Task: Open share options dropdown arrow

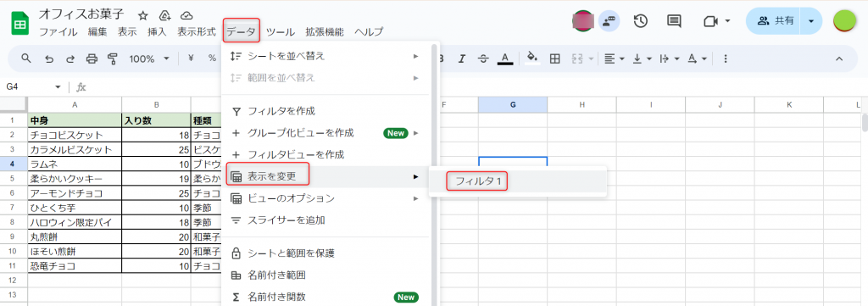Action: pyautogui.click(x=811, y=21)
